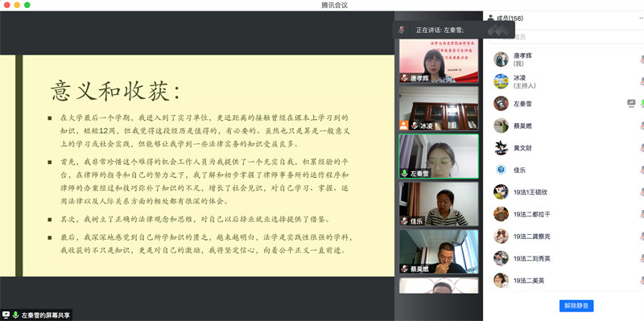Click the screen-share icon in bottom-left status bar
The width and height of the screenshot is (644, 321).
tap(6, 315)
